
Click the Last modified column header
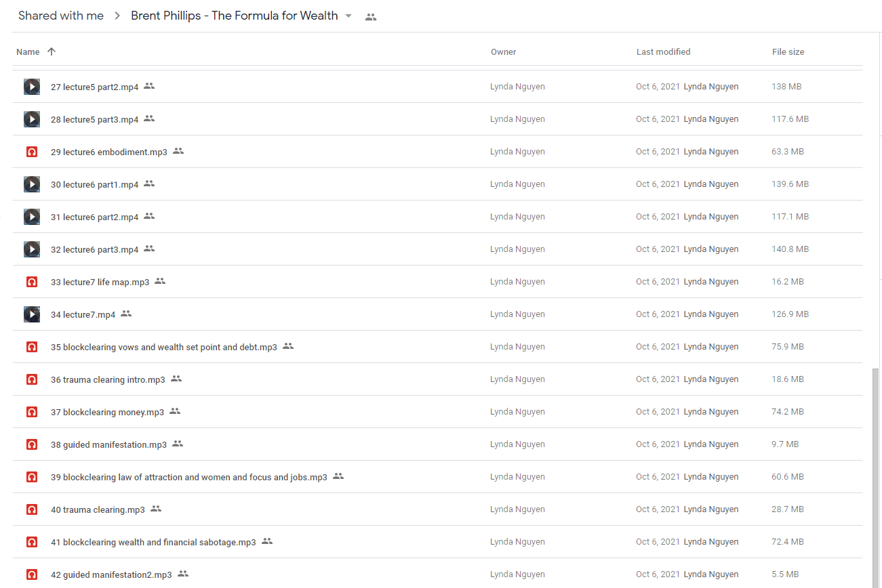664,52
